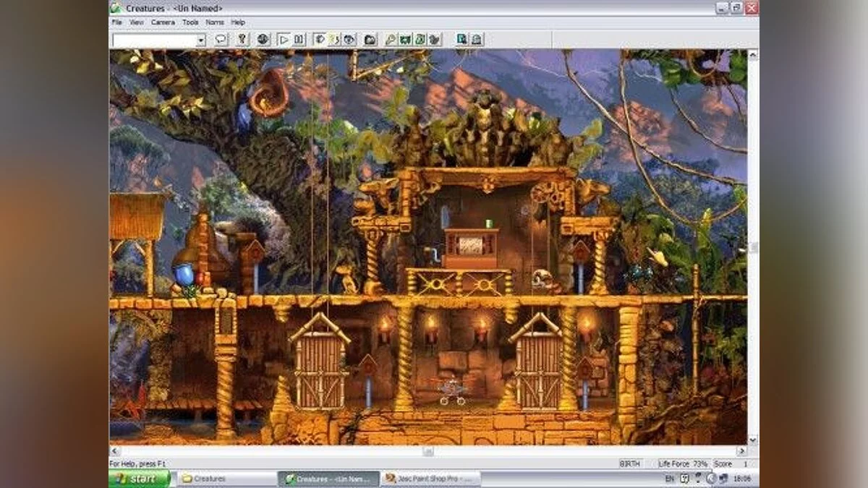Viewport: 868px width, 488px height.
Task: Open the Camera menu
Action: coord(163,22)
